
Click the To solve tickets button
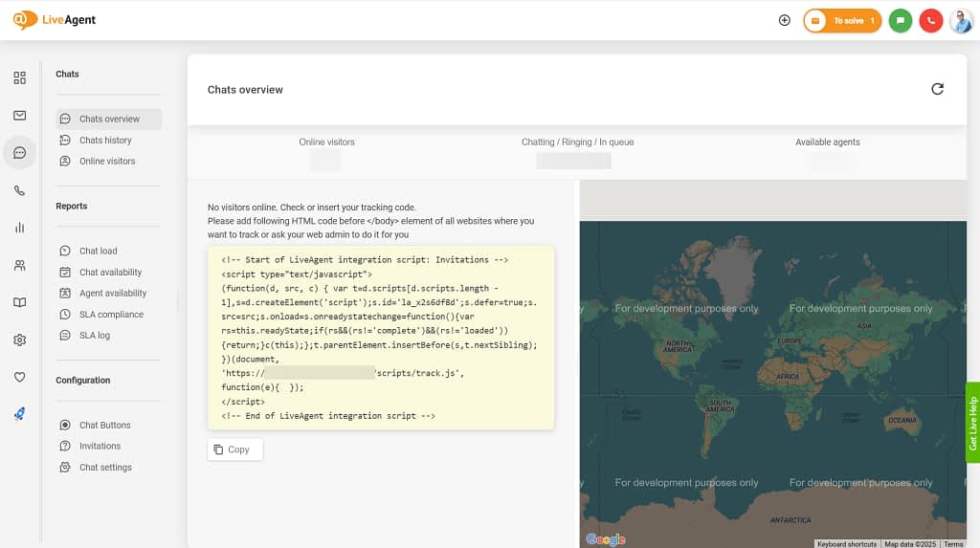[842, 21]
